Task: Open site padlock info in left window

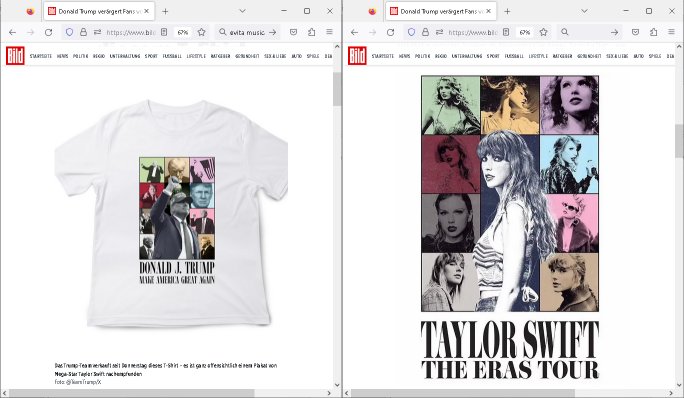Action: [83, 32]
